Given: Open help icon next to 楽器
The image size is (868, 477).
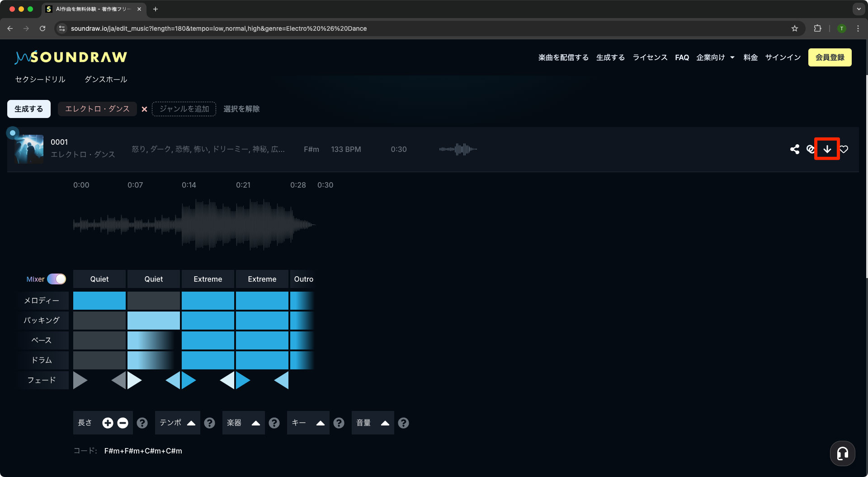Looking at the screenshot, I should [274, 423].
